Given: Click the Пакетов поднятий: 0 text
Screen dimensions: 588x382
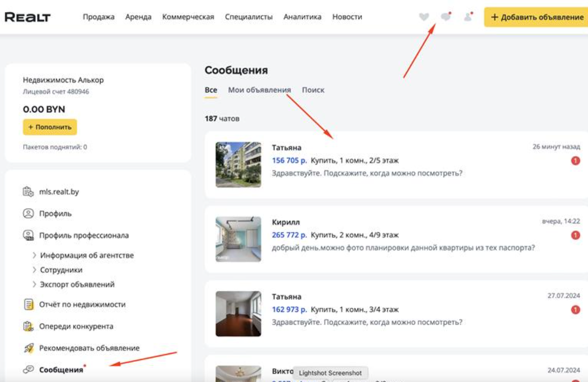Looking at the screenshot, I should (55, 147).
